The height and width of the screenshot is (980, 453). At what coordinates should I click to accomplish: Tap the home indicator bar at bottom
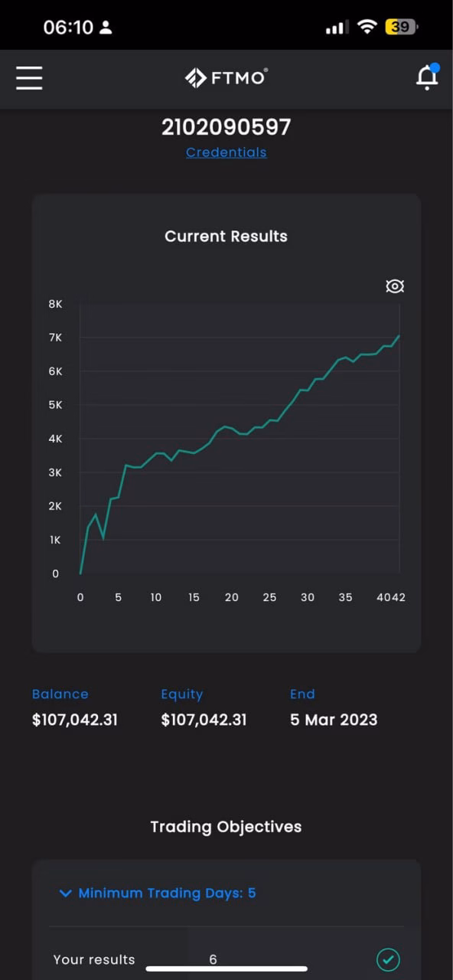(x=226, y=969)
